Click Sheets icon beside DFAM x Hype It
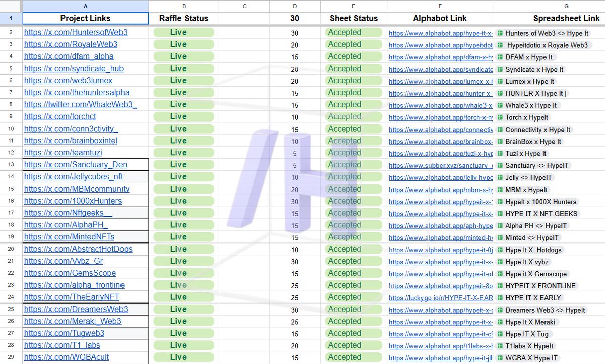Viewport: 605px width, 364px height. tap(500, 57)
